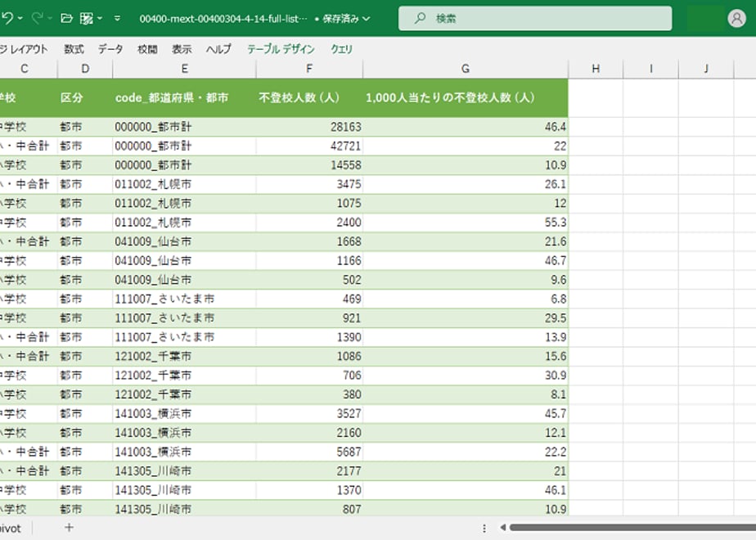Select cell with value 3527
This screenshot has width=756, height=540.
click(x=309, y=414)
